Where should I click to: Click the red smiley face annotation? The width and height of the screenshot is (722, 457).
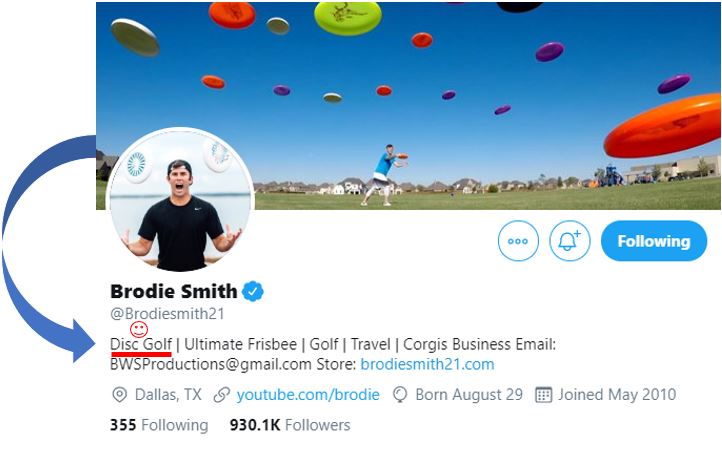[x=140, y=328]
